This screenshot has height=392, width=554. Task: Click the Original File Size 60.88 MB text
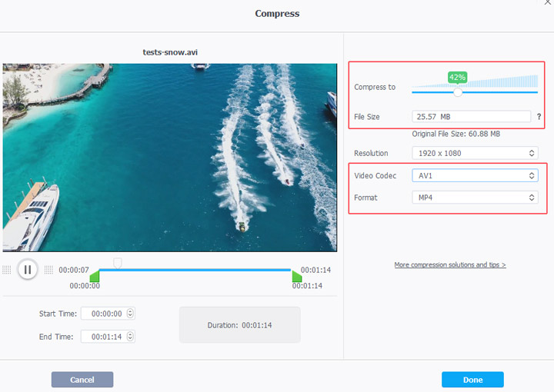pos(456,134)
